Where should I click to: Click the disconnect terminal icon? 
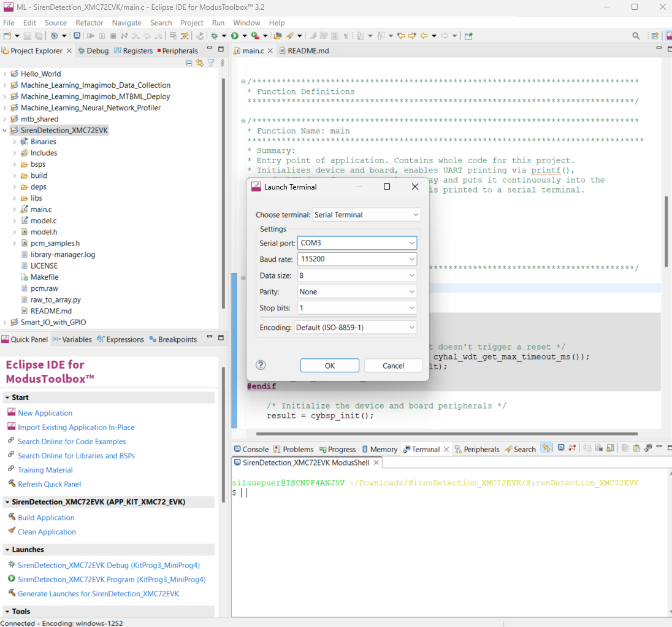pos(572,448)
